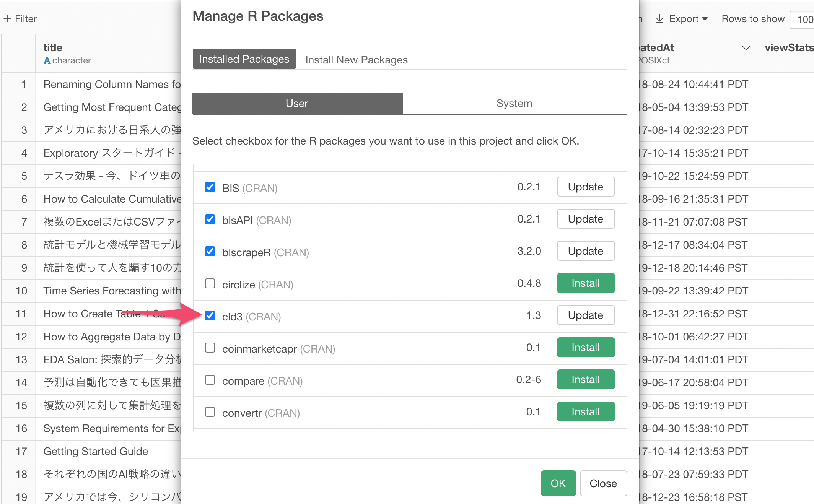
Task: Close the Manage R Packages dialog
Action: coord(603,484)
